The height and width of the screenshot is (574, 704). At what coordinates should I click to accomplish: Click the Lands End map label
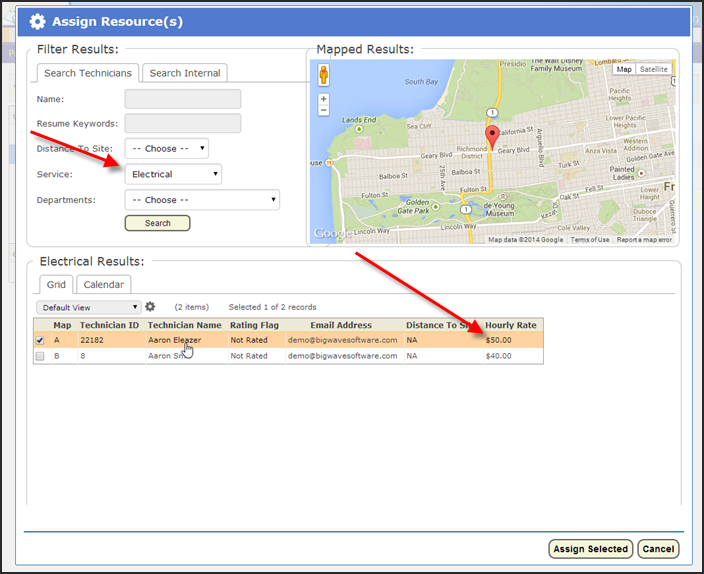pyautogui.click(x=359, y=120)
